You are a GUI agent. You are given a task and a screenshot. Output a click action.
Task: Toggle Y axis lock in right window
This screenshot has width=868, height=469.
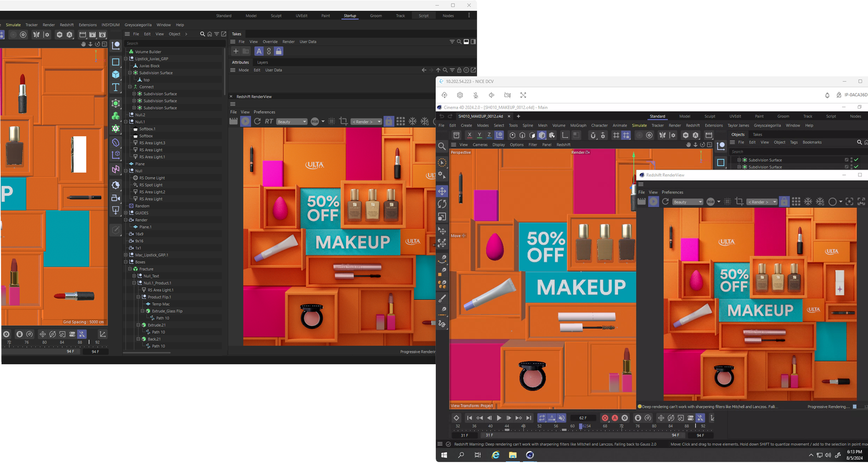(479, 135)
